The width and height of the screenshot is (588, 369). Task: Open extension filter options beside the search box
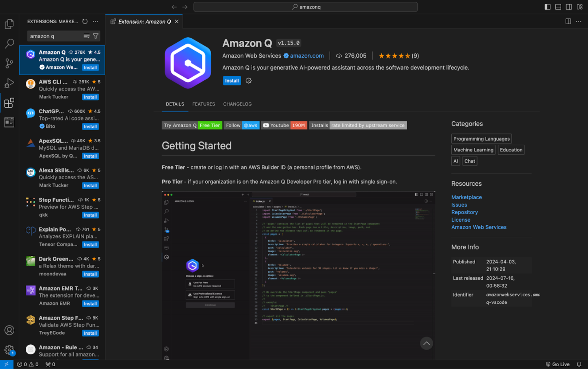tap(96, 36)
